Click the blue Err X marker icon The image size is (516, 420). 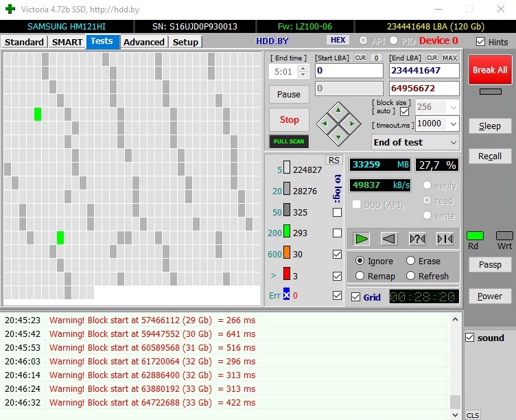(286, 294)
